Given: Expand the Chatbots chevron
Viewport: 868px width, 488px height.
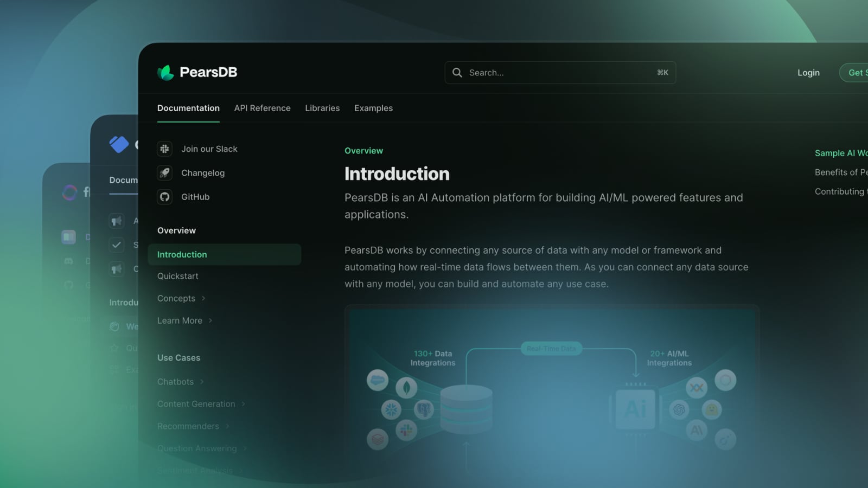Looking at the screenshot, I should click(202, 382).
